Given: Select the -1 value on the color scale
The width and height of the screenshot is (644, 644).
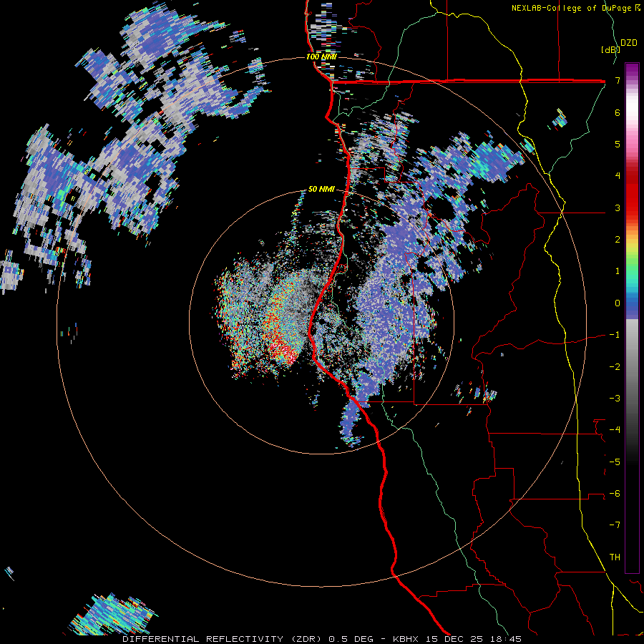Looking at the screenshot, I should pyautogui.click(x=615, y=335).
